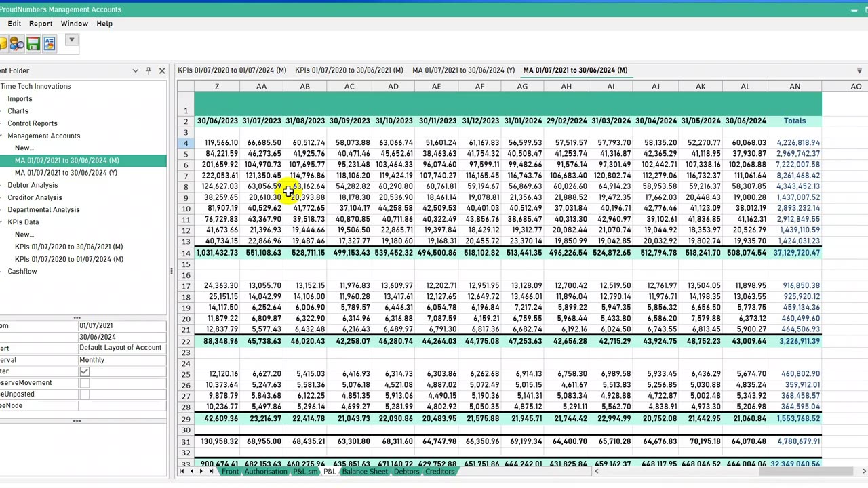Open the Edit menu
Viewport: 868px width, 488px height.
pos(14,24)
